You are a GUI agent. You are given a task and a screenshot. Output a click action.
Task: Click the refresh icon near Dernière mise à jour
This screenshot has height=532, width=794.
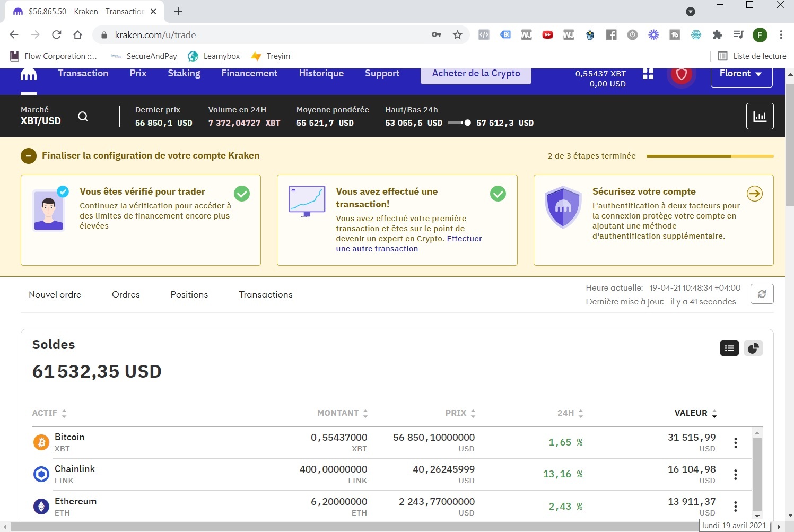click(762, 293)
